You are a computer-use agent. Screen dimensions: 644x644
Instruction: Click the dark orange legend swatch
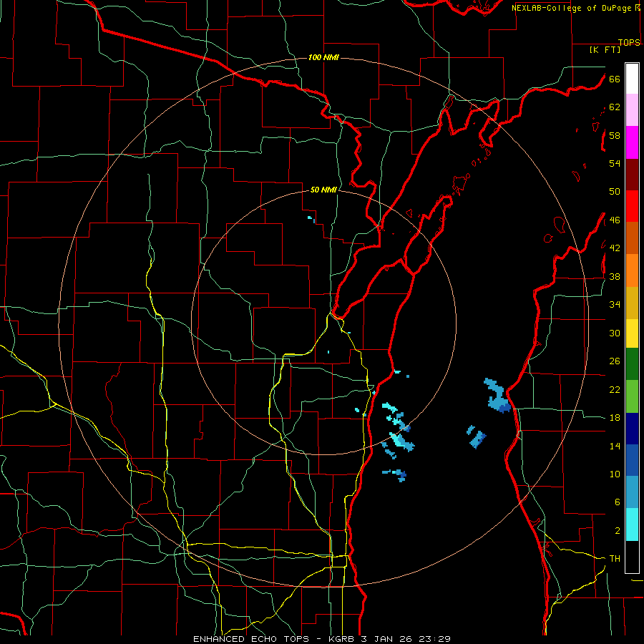[x=632, y=238]
